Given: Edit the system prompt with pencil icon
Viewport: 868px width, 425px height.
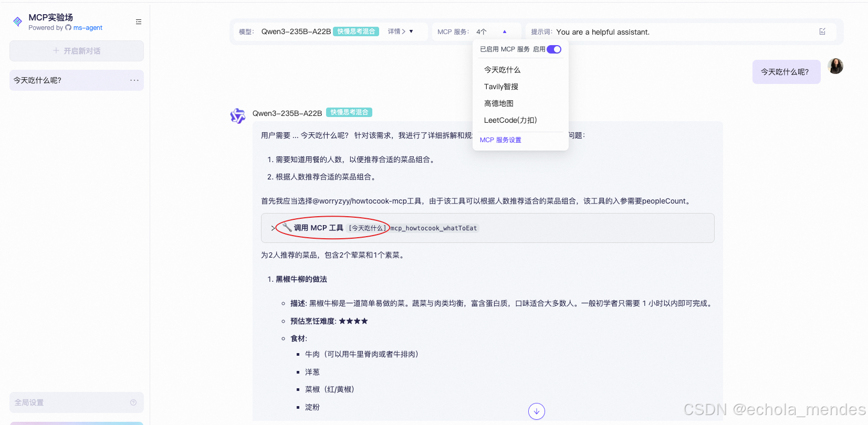Looking at the screenshot, I should 822,31.
